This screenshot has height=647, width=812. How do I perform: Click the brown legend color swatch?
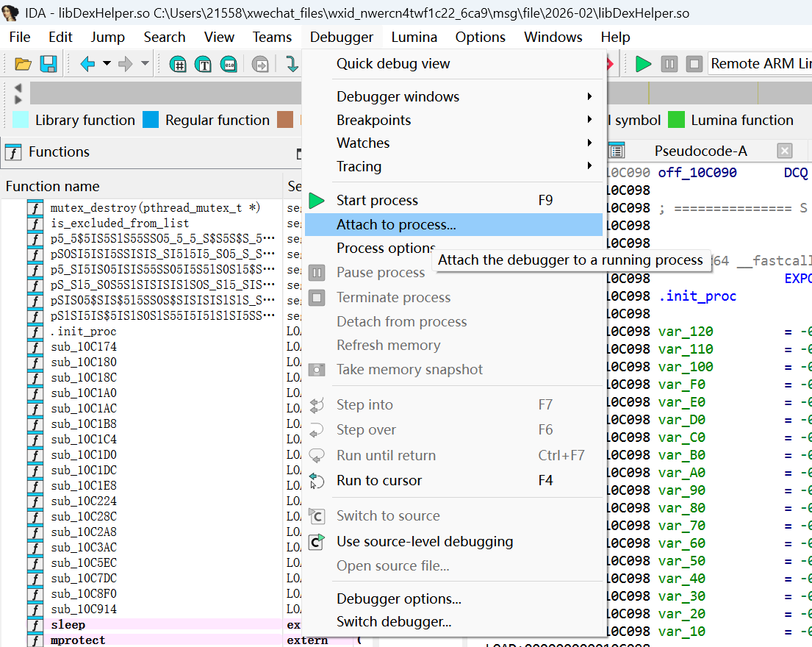pos(285,120)
